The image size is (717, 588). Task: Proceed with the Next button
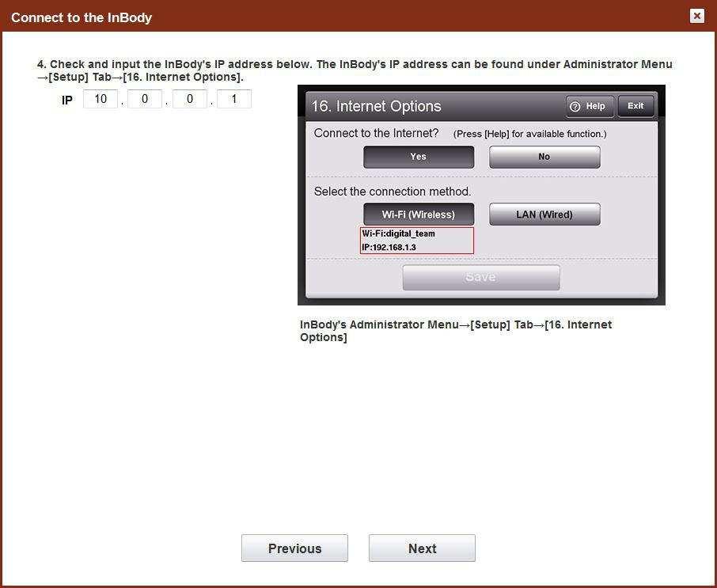[x=422, y=548]
